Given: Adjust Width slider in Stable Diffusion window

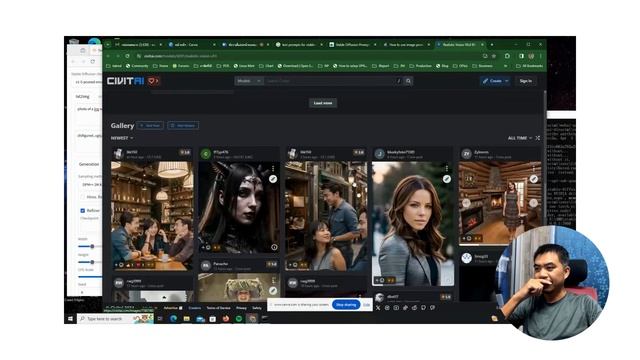Looking at the screenshot, I should 90,247.
